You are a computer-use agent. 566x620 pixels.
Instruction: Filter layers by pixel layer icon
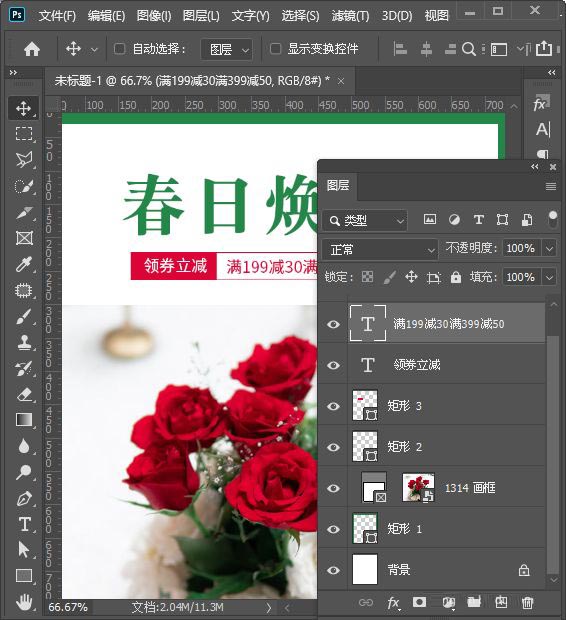click(430, 219)
